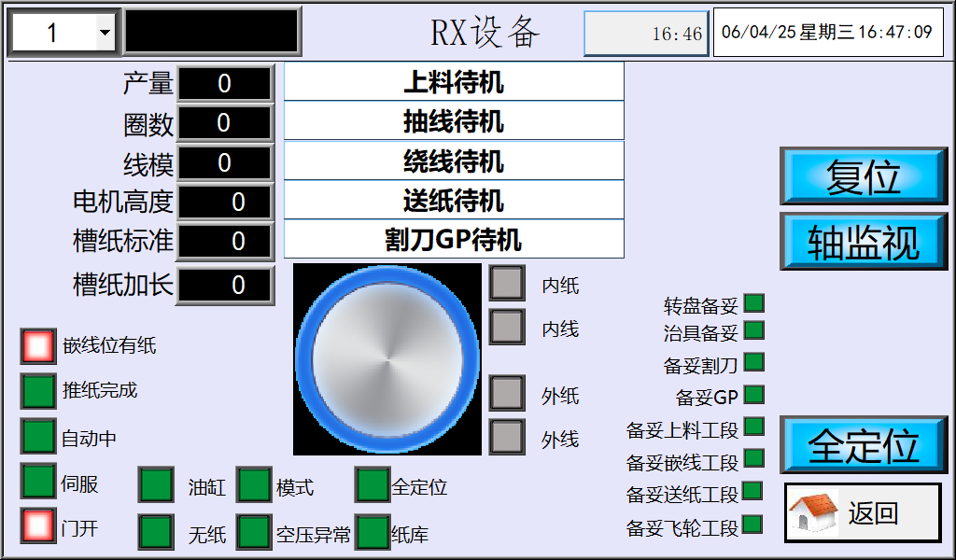Toggle the 内线 square button
956x560 pixels.
click(507, 327)
